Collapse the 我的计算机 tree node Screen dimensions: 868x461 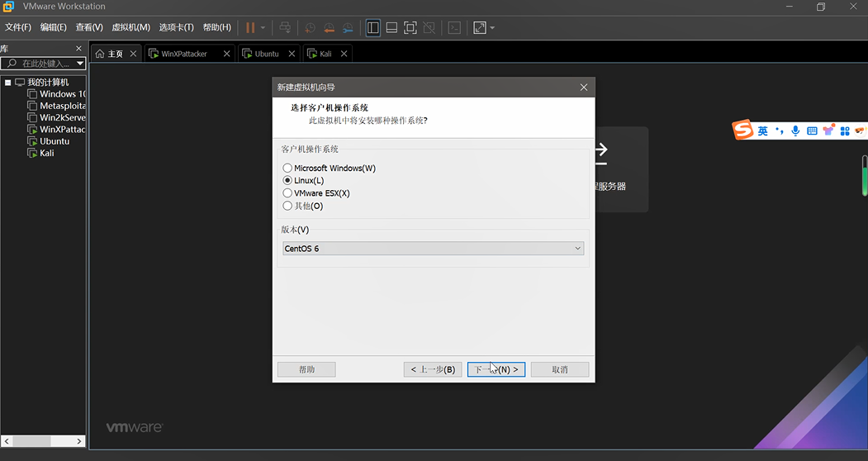pos(7,82)
